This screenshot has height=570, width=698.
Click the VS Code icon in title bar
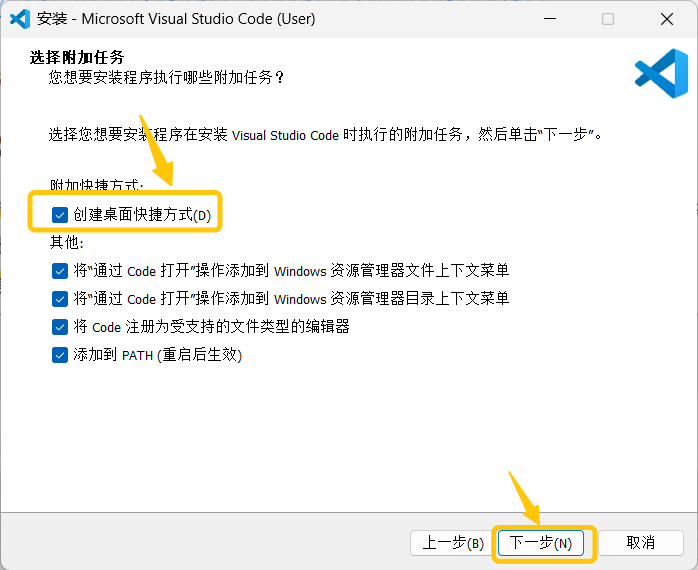tap(19, 19)
